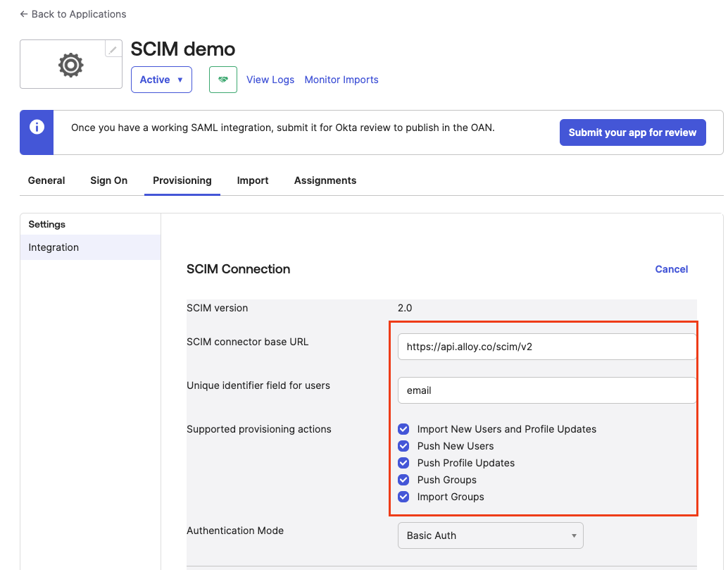Viewport: 728px width, 570px height.
Task: Open the Active status dropdown
Action: [161, 80]
